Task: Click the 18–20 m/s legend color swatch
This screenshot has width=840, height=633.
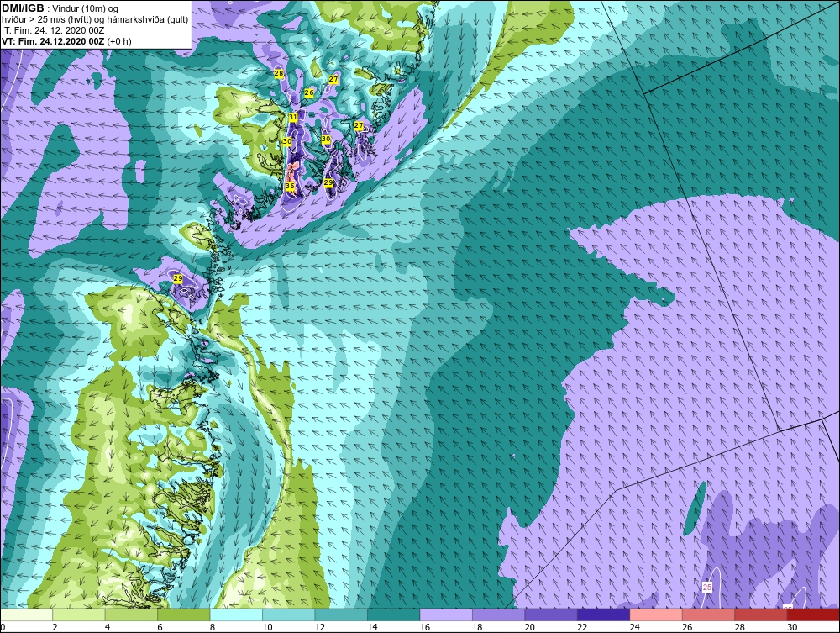Action: [499, 615]
